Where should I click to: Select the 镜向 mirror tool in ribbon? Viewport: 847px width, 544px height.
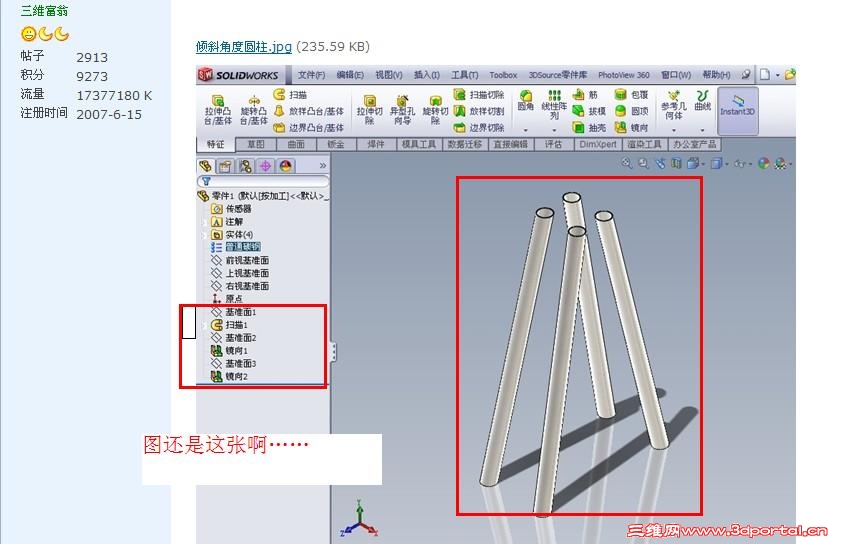631,128
